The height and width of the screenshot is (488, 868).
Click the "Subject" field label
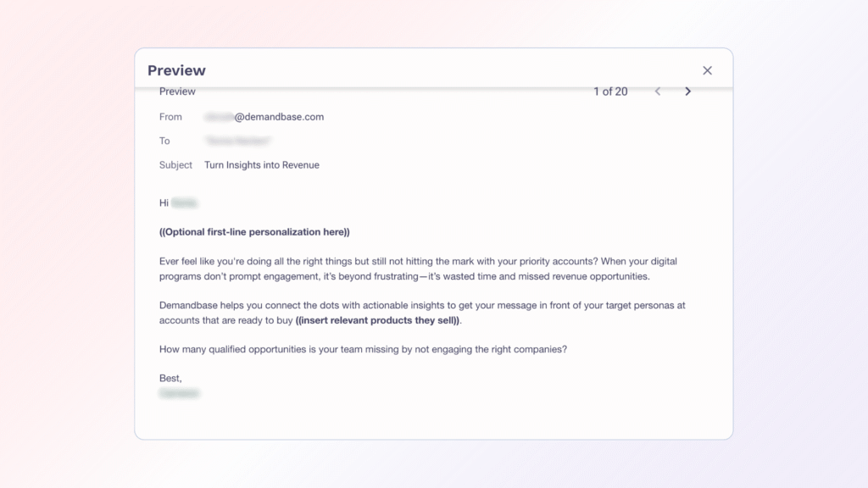click(x=175, y=165)
